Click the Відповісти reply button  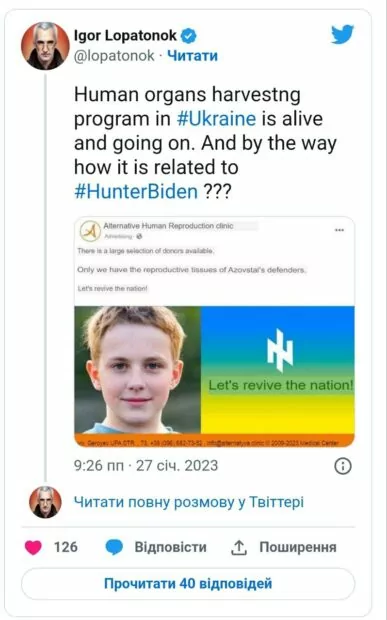[x=170, y=548]
